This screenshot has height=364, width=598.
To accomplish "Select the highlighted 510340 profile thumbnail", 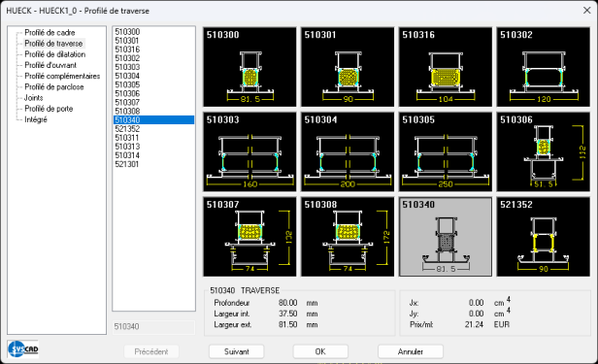I will 446,237.
